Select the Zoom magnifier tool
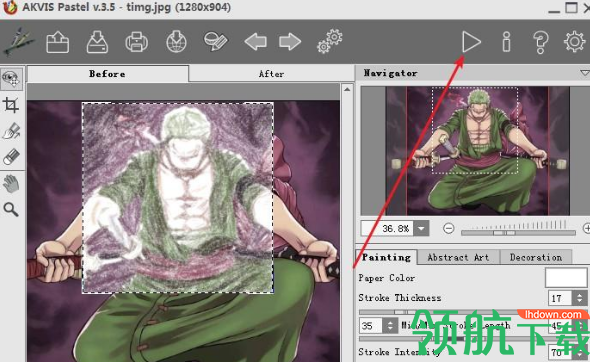590x362 pixels. coord(11,209)
